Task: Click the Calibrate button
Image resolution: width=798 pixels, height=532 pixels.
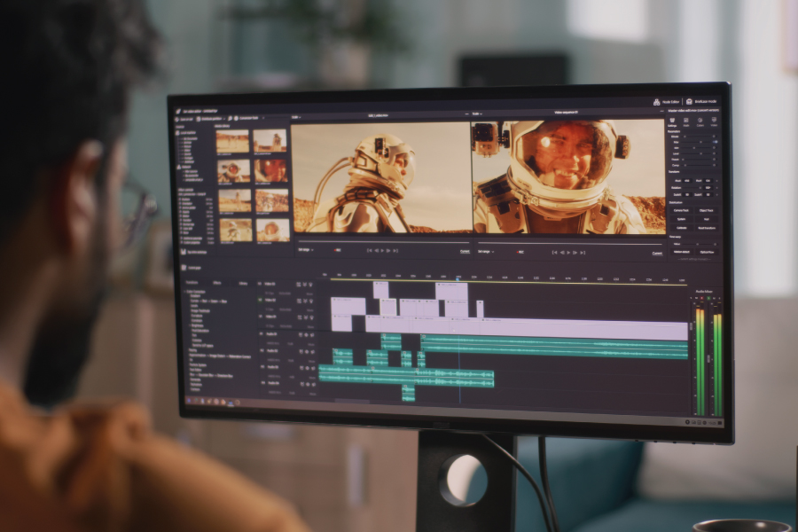Action: coord(682,228)
